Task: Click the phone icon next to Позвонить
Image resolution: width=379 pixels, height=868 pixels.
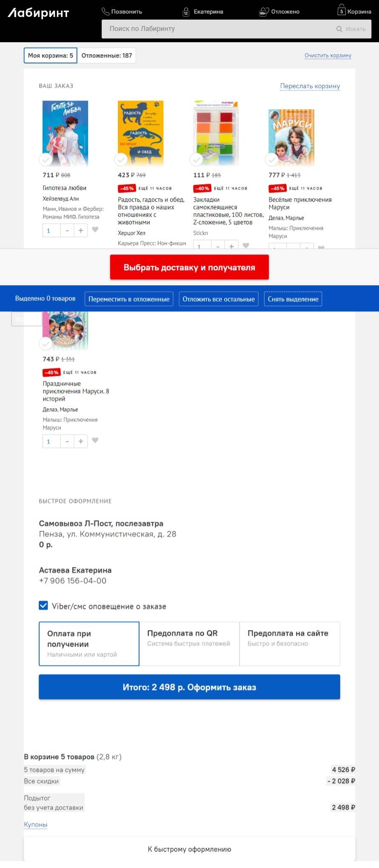Action: [x=105, y=11]
